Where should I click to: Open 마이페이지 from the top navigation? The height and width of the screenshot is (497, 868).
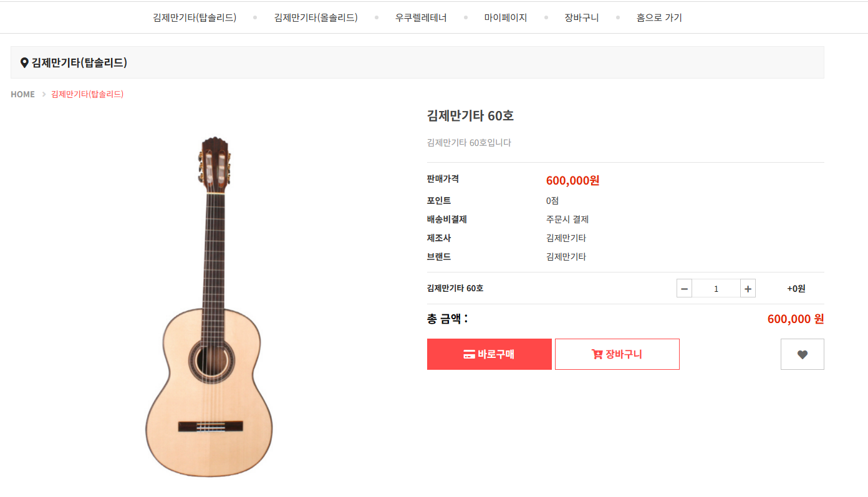(506, 17)
